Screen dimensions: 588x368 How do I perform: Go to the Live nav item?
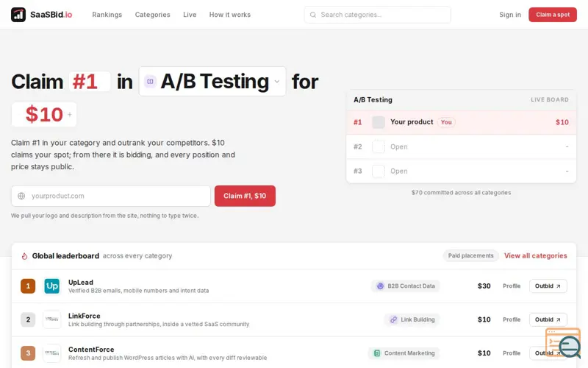190,15
